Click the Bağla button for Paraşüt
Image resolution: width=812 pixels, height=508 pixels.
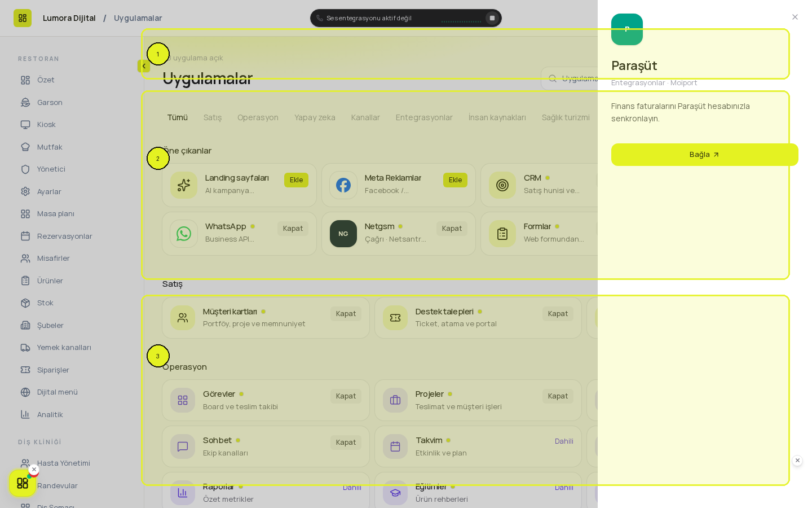tap(705, 155)
